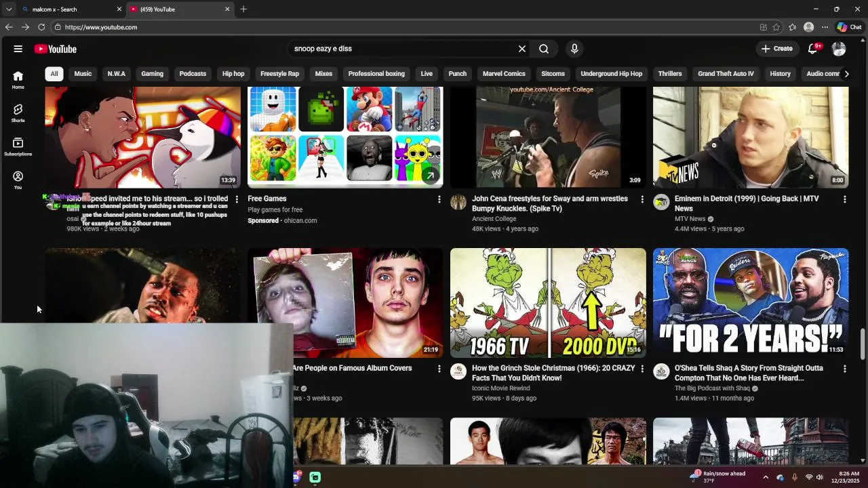The image size is (868, 488).
Task: Play the John Cena freestyle thumbnail
Action: pos(548,137)
